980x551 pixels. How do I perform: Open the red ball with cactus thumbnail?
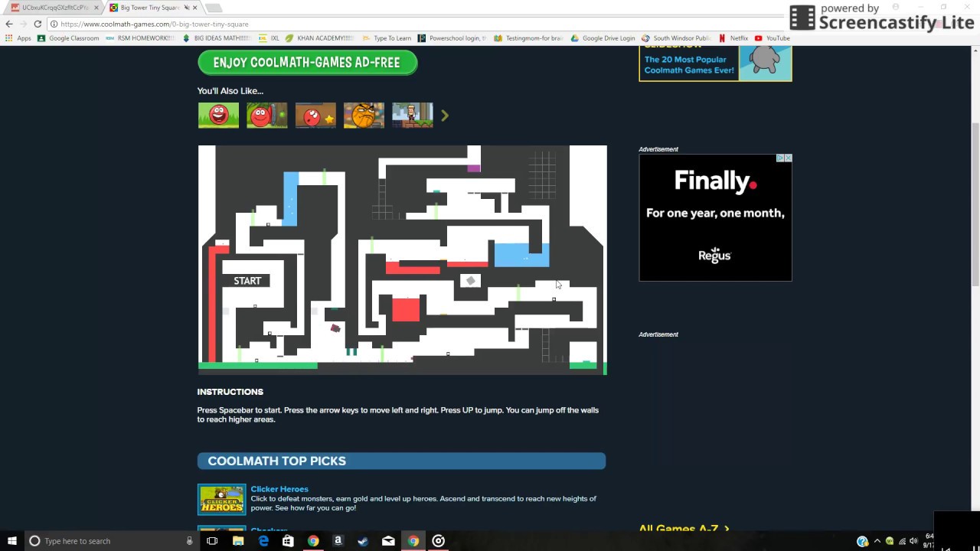[266, 116]
